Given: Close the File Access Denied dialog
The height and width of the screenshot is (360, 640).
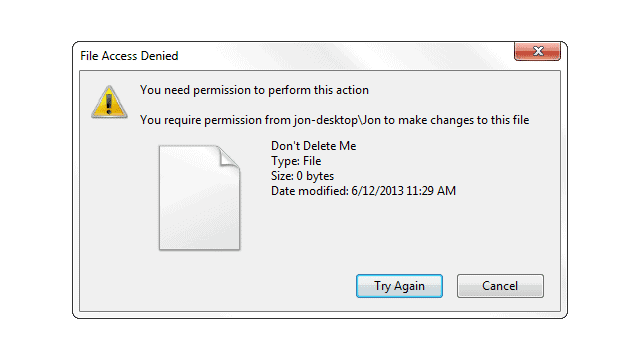Looking at the screenshot, I should [x=537, y=51].
